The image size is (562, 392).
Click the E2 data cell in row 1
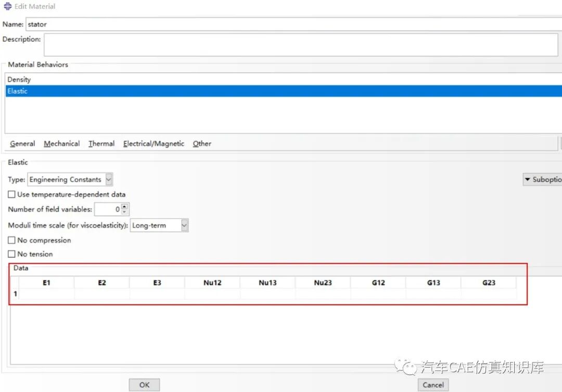(102, 294)
